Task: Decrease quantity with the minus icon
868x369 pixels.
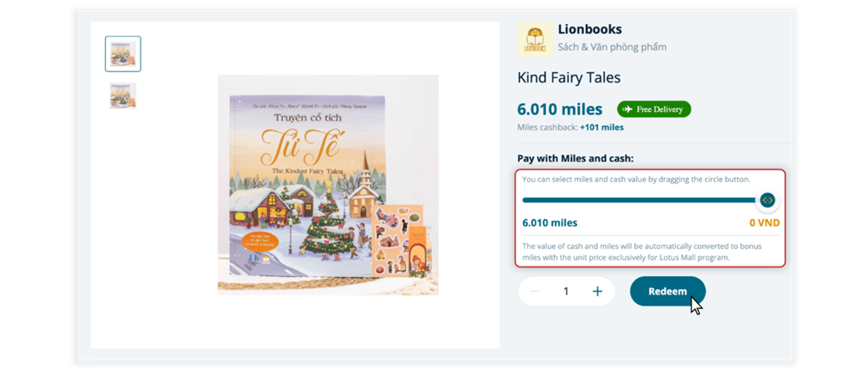Action: pos(536,292)
